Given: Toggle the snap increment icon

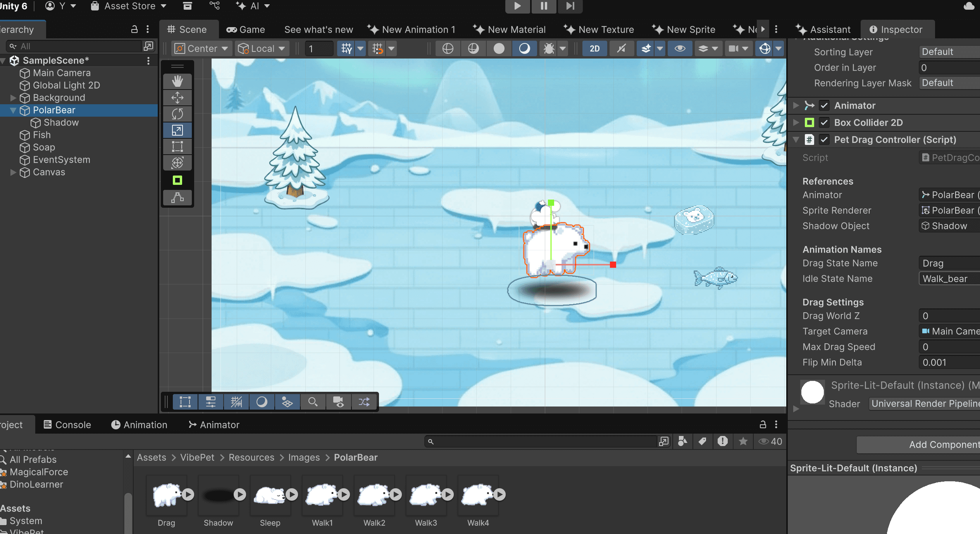Looking at the screenshot, I should click(x=378, y=48).
